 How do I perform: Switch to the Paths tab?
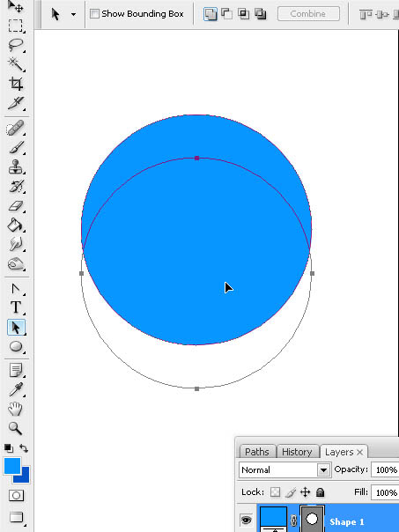tap(256, 452)
